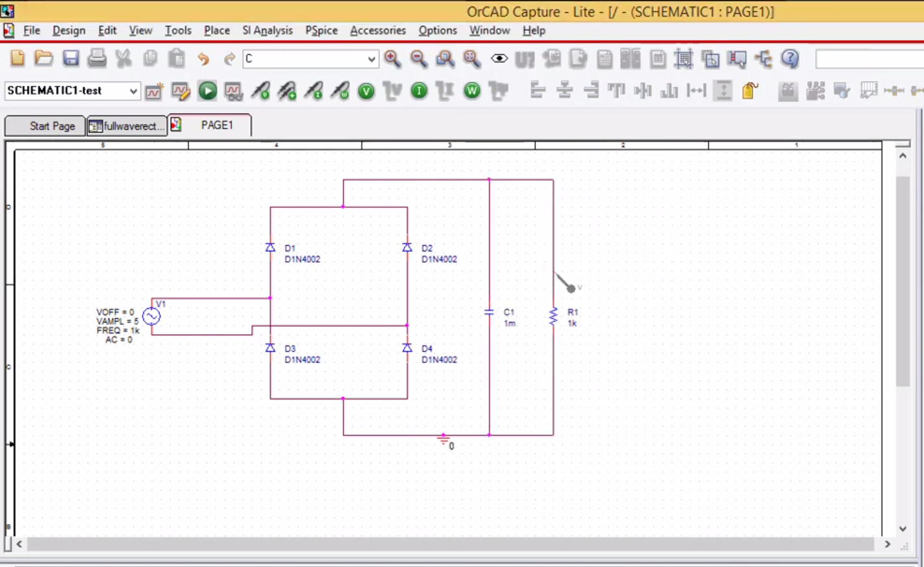Toggle the fisheye view eye icon
The width and height of the screenshot is (924, 567).
499,59
